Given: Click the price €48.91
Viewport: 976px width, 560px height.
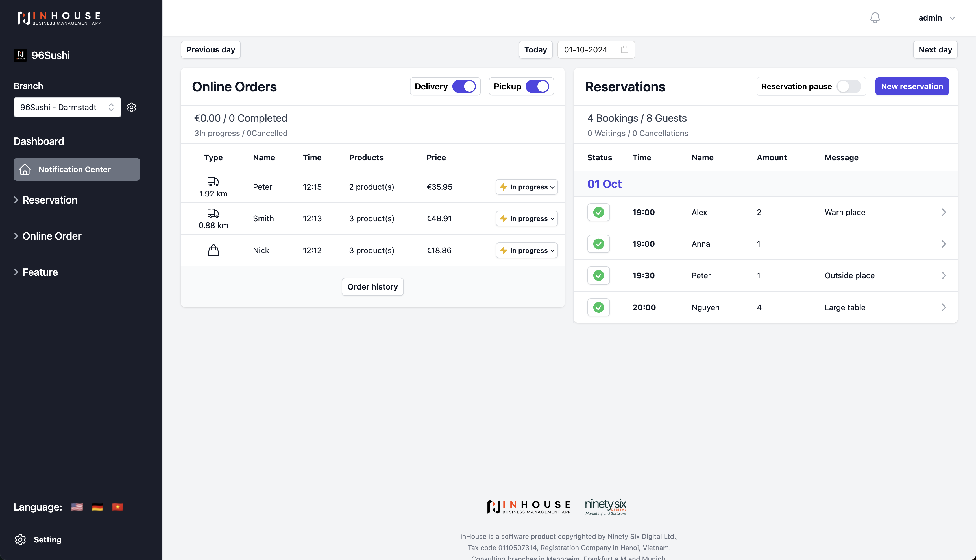Looking at the screenshot, I should pyautogui.click(x=439, y=218).
